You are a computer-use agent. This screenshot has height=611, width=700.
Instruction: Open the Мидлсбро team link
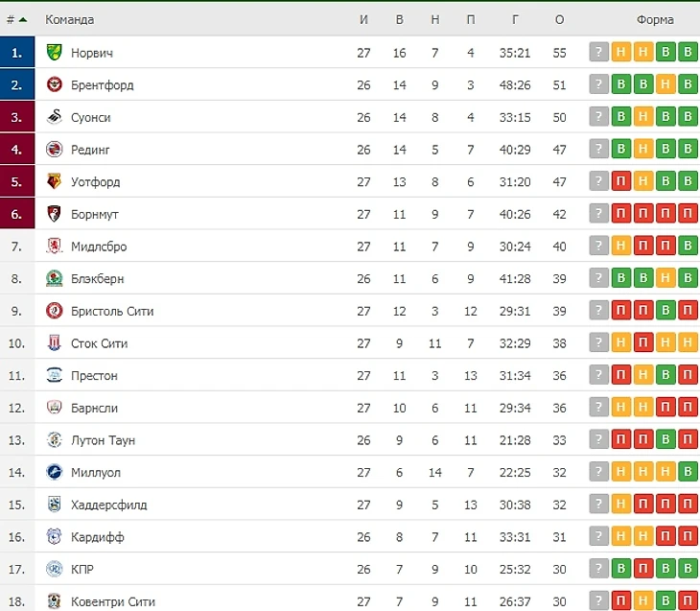pos(99,247)
